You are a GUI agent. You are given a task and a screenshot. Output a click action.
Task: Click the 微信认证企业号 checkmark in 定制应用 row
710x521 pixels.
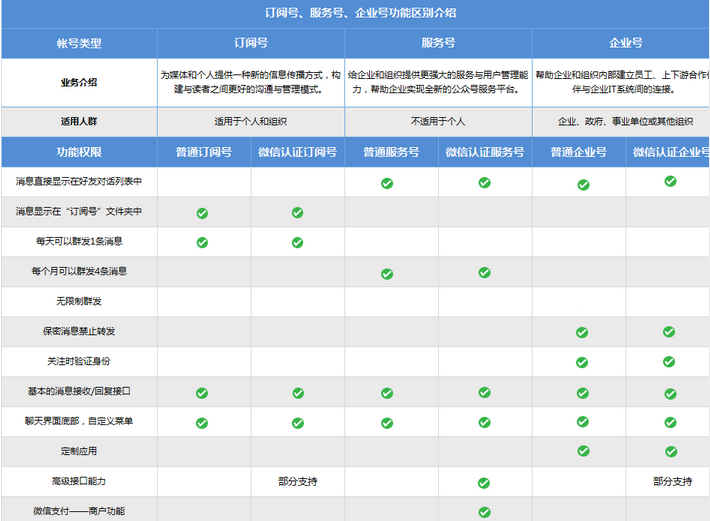point(671,452)
